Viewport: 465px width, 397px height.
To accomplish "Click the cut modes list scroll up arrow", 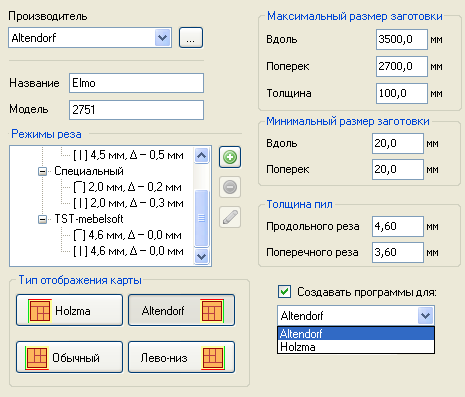I will click(202, 155).
